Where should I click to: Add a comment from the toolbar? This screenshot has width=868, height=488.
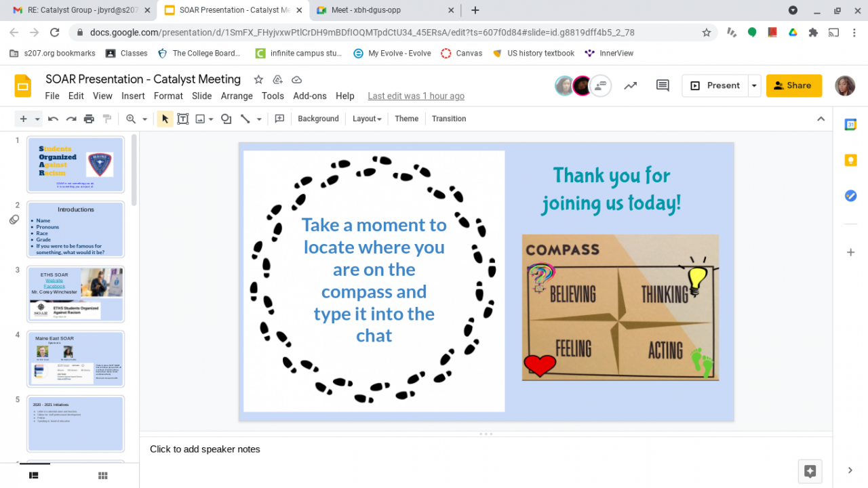(x=279, y=119)
